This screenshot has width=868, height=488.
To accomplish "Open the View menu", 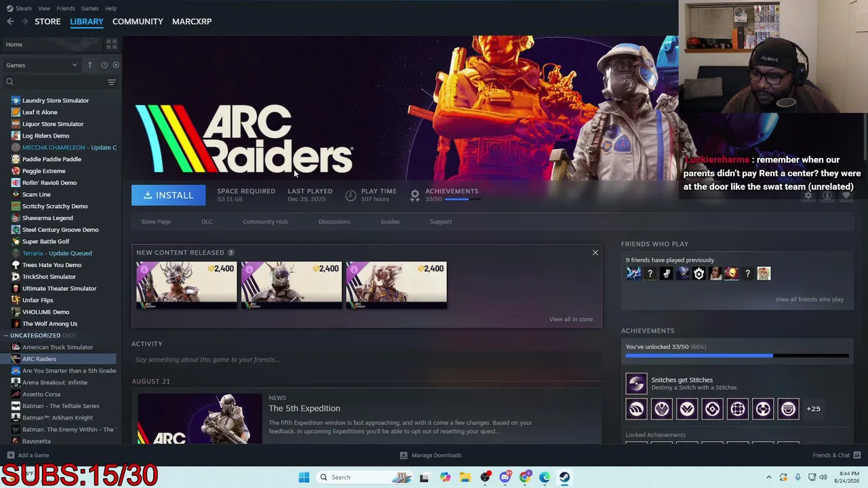I will click(x=44, y=8).
